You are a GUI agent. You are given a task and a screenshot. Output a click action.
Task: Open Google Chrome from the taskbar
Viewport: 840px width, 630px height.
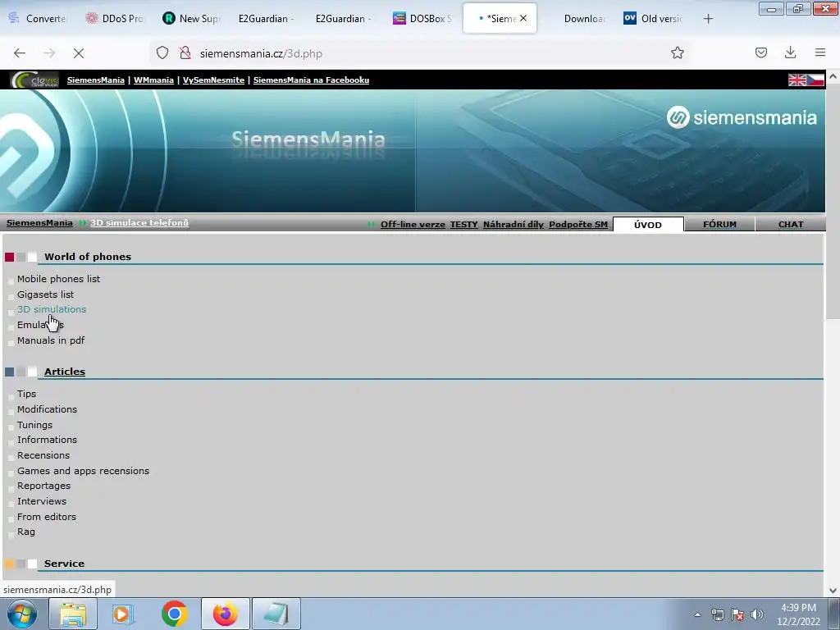tap(174, 614)
